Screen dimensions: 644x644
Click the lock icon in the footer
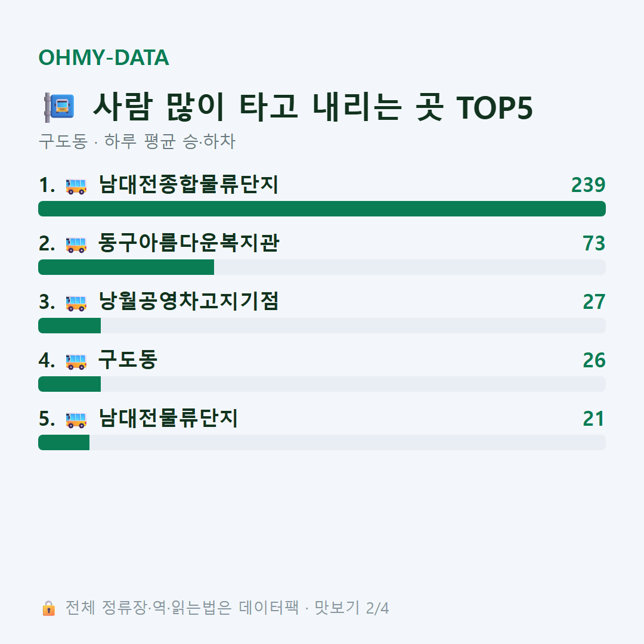(x=48, y=608)
